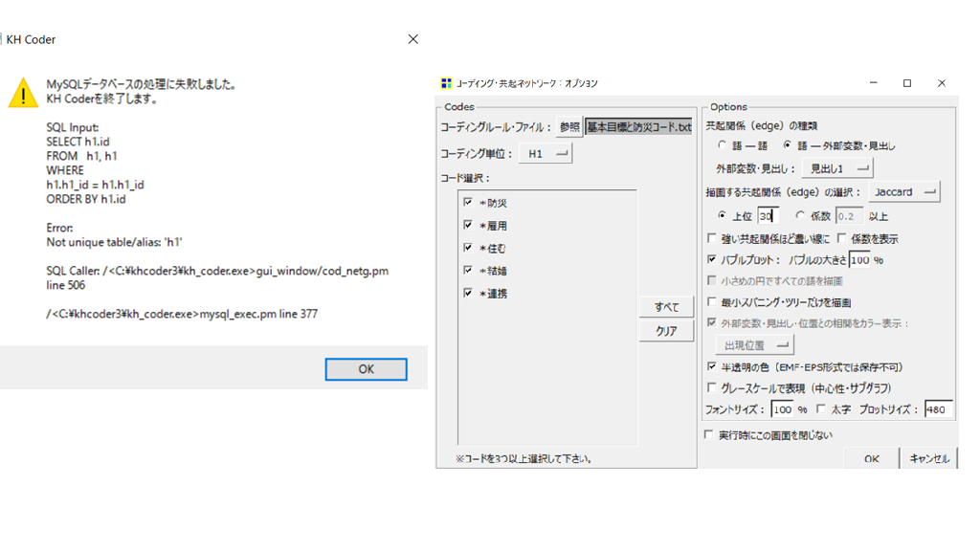Open the コーディング単位 H1 dropdown

point(545,154)
